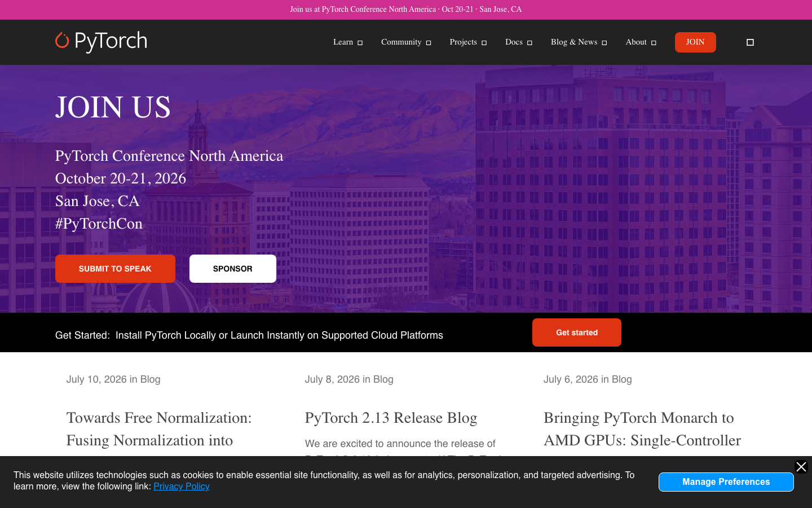The image size is (812, 508).
Task: Click 'San Jose, CA' hero text
Action: click(x=97, y=201)
